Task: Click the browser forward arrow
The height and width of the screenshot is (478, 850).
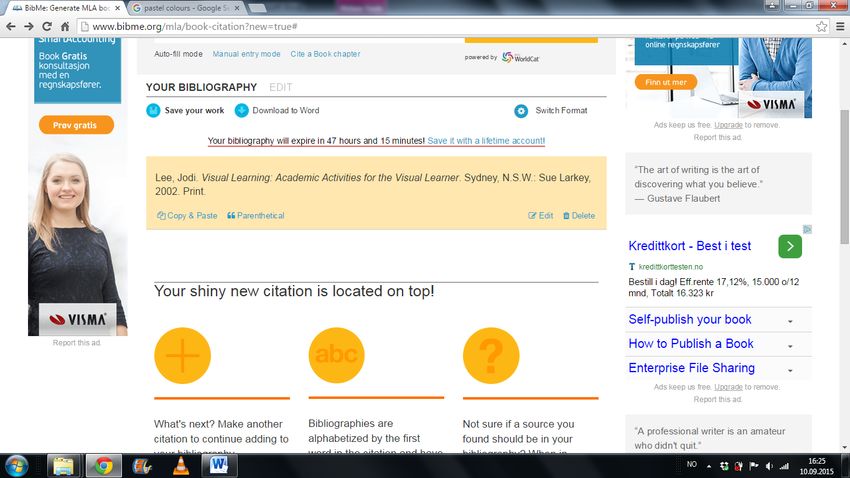Action: pyautogui.click(x=29, y=27)
